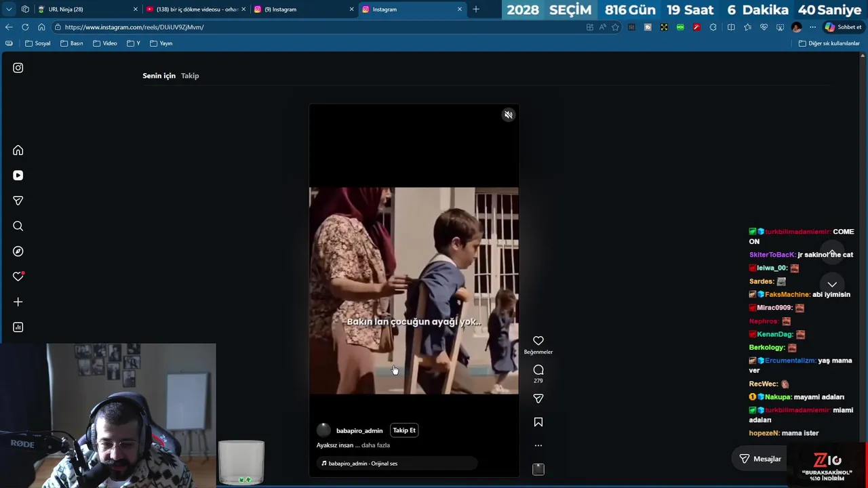868x488 pixels.
Task: Open comments showing 279
Action: 538,370
